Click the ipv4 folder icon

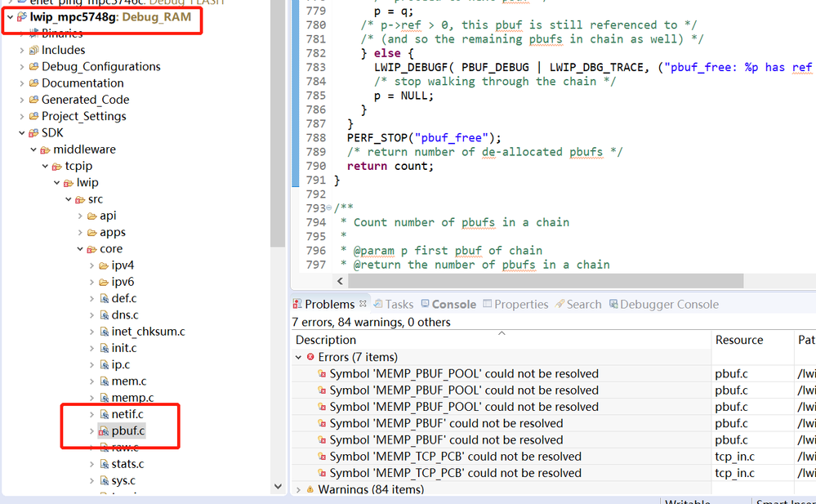104,265
